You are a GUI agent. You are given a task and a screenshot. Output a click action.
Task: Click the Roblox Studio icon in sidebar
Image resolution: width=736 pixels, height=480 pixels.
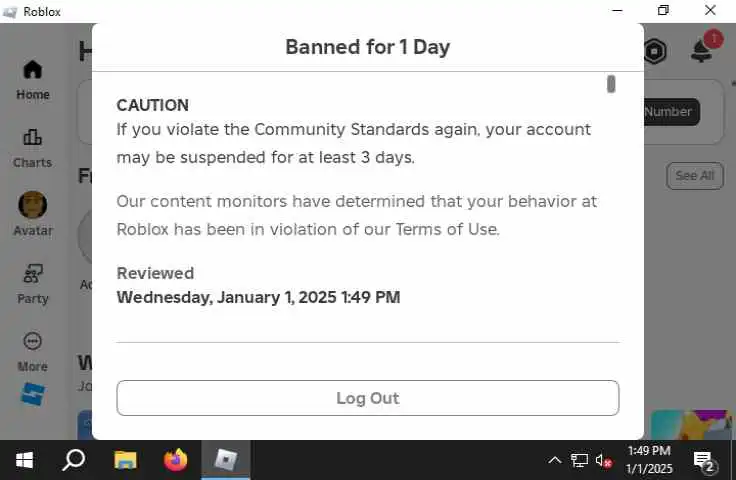(32, 394)
